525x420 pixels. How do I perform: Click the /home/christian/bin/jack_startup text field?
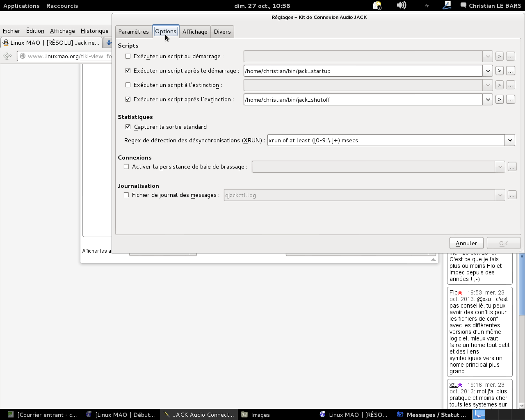[x=363, y=71]
